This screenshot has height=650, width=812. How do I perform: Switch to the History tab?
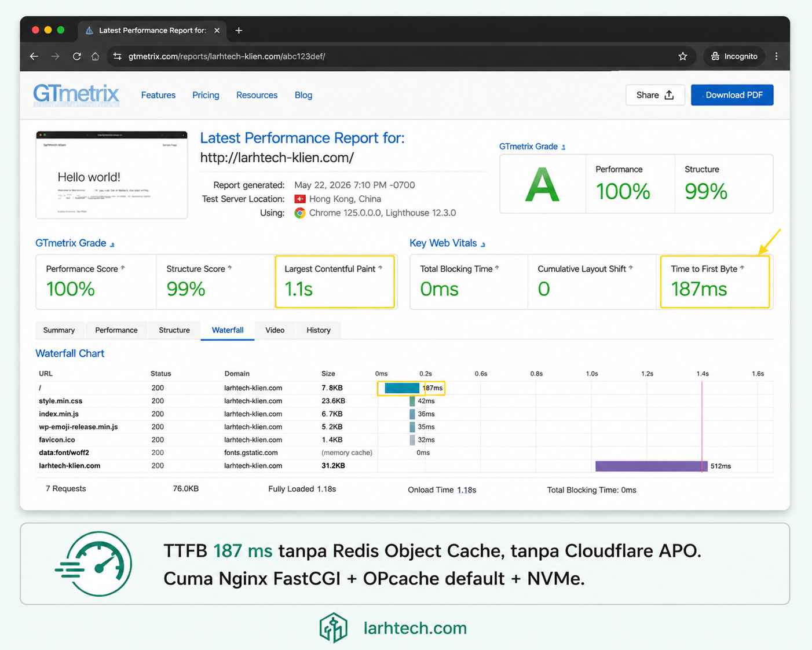pyautogui.click(x=319, y=330)
